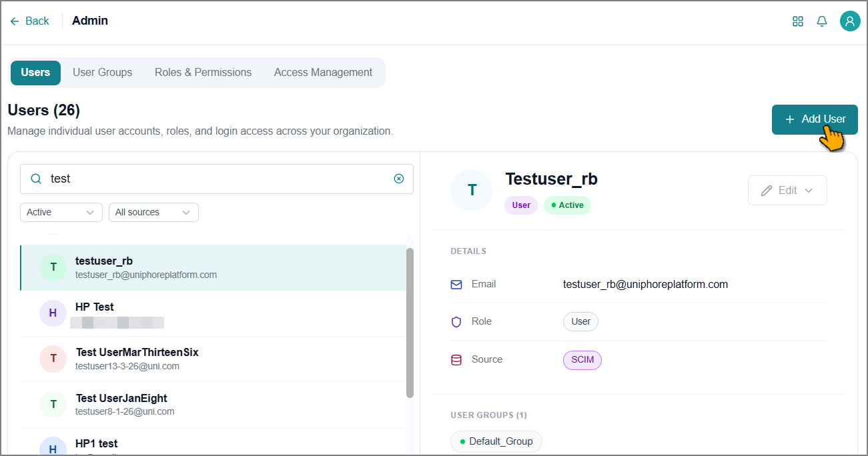Click the Source database icon

coord(456,360)
